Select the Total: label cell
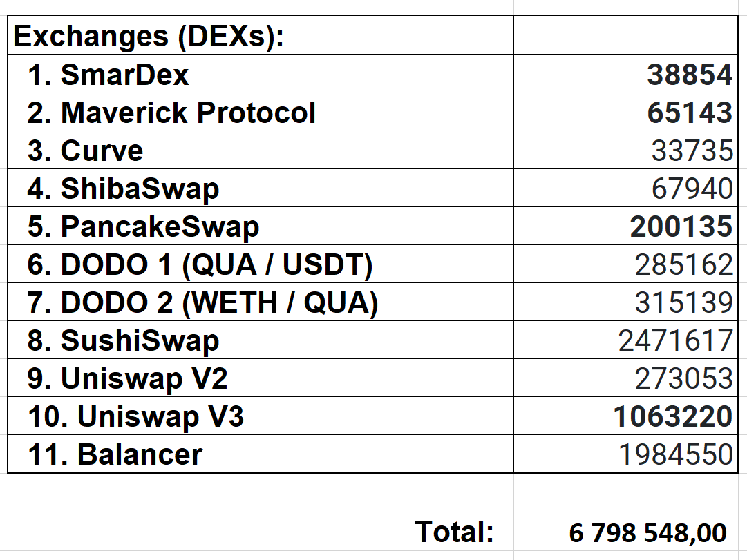The image size is (747, 560). [455, 532]
